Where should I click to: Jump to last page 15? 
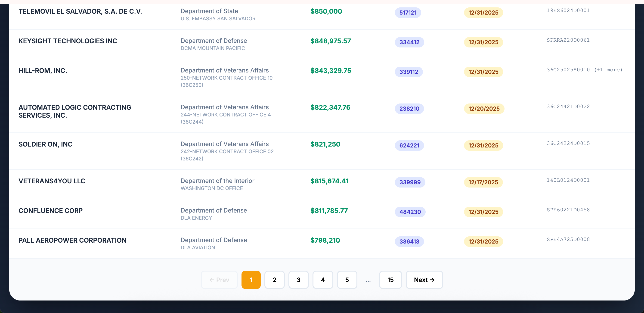coord(390,280)
